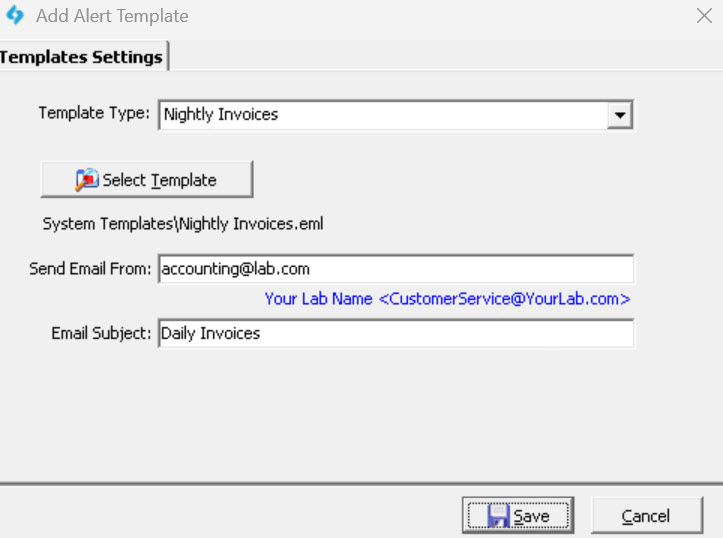Cancel the Add Alert Template dialog

click(x=646, y=515)
